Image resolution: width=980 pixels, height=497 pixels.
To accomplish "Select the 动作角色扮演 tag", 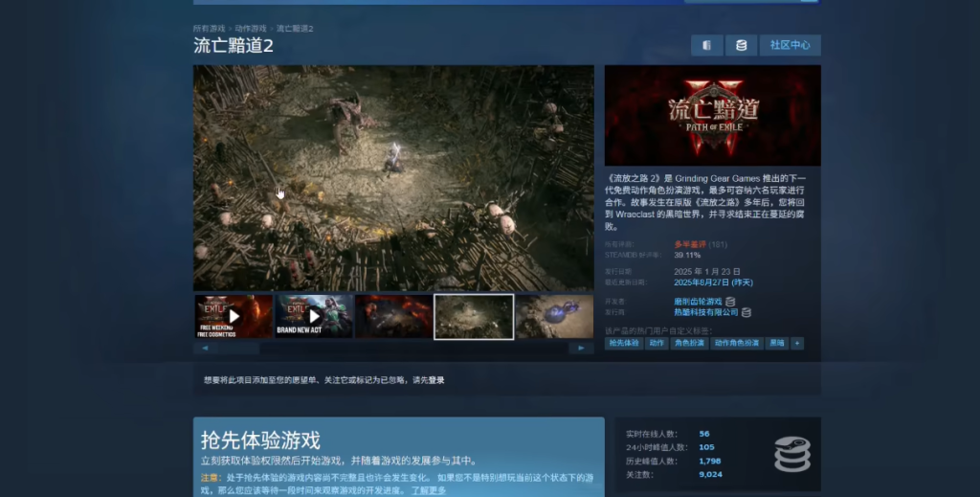I will pos(737,343).
